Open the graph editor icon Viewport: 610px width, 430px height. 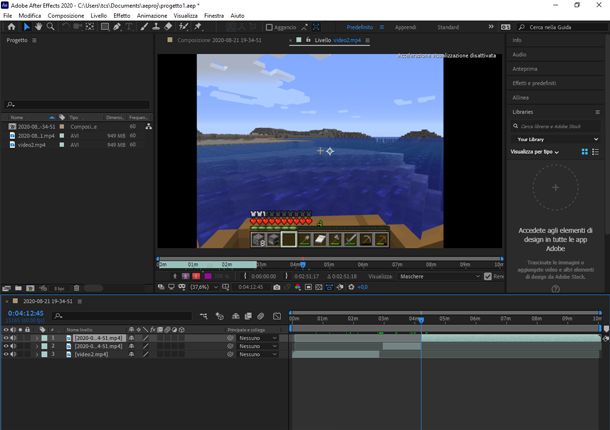[277, 316]
